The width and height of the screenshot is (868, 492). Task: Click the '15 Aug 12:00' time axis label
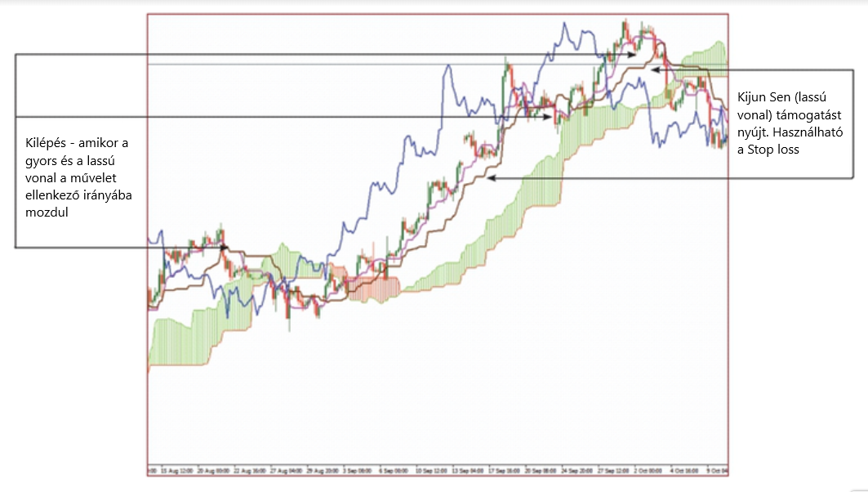tap(177, 471)
